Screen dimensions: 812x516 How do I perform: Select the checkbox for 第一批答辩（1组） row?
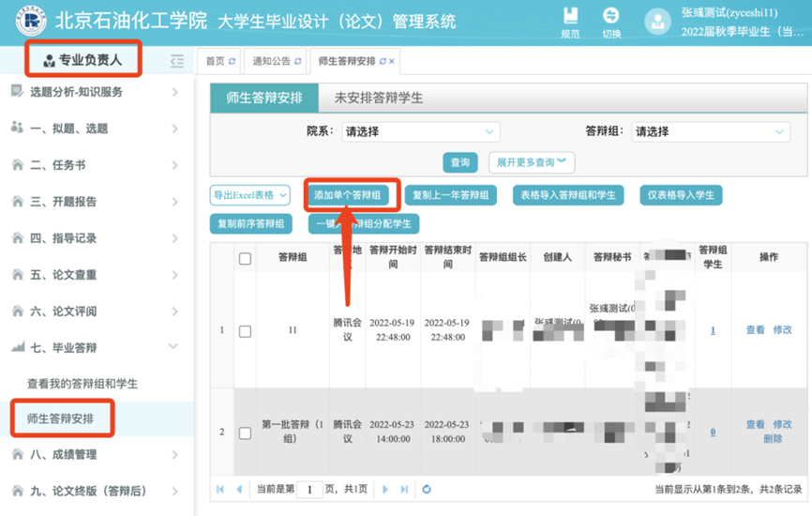point(245,433)
